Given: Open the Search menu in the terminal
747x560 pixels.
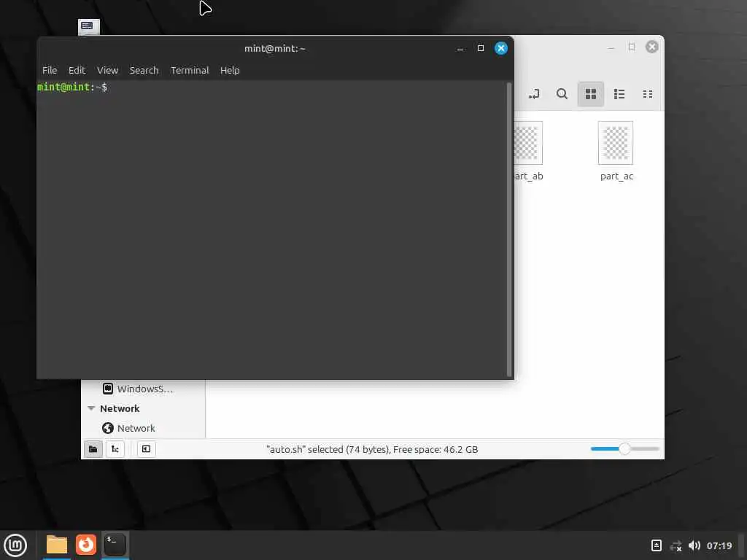Looking at the screenshot, I should pos(144,71).
